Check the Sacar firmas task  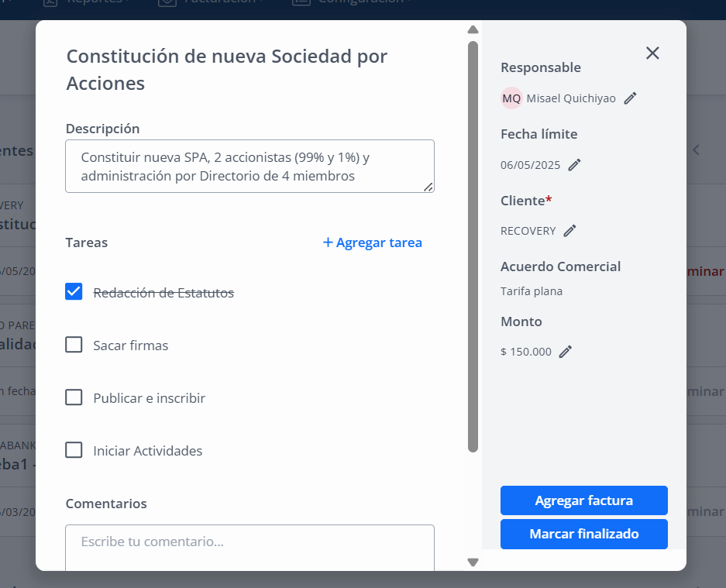click(74, 345)
